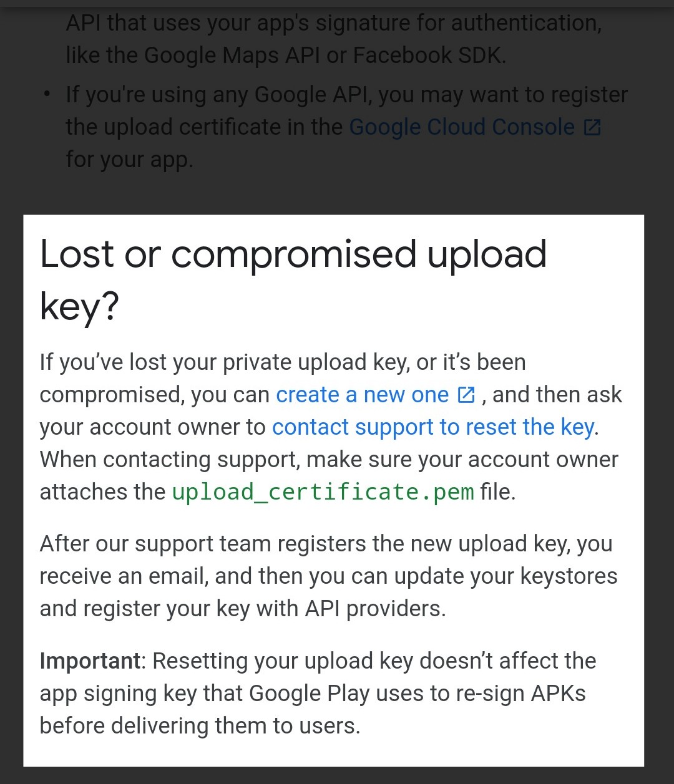This screenshot has width=674, height=784.
Task: Click the 'key?' heading line
Action: (x=79, y=307)
